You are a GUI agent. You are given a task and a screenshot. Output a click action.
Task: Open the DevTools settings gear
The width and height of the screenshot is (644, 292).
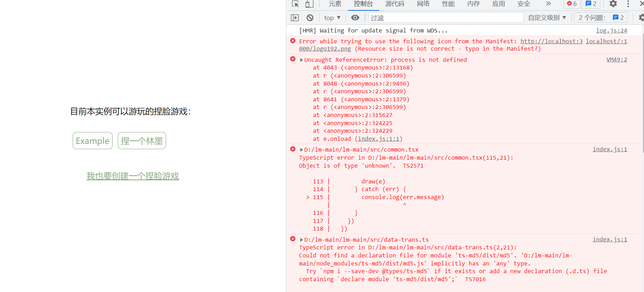click(613, 4)
